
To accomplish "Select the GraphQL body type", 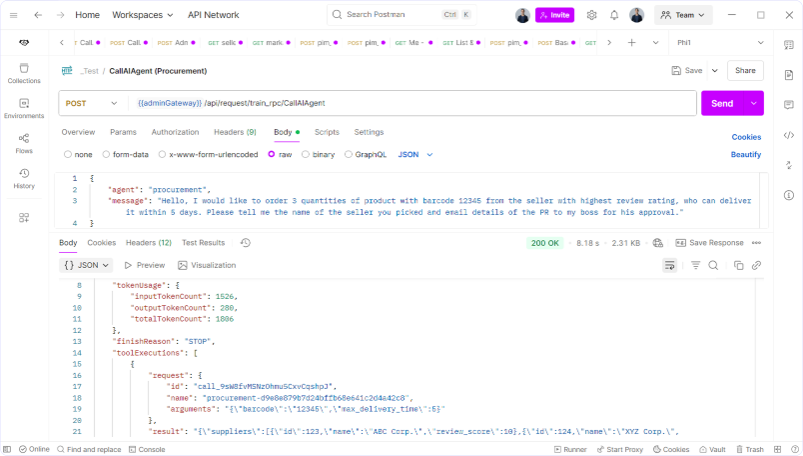I will click(366, 154).
